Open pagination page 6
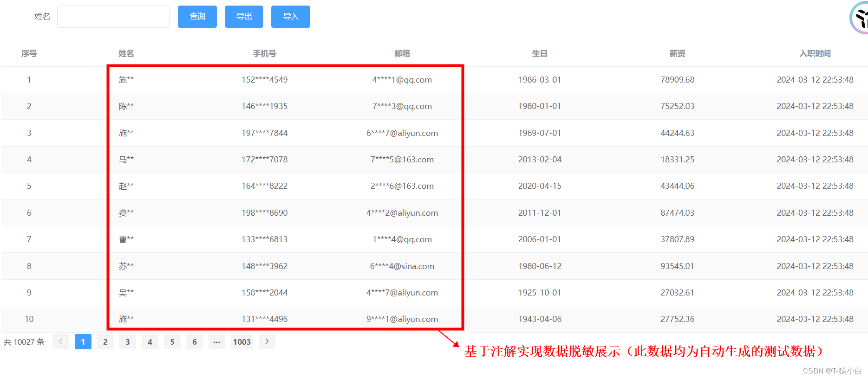 tap(195, 341)
